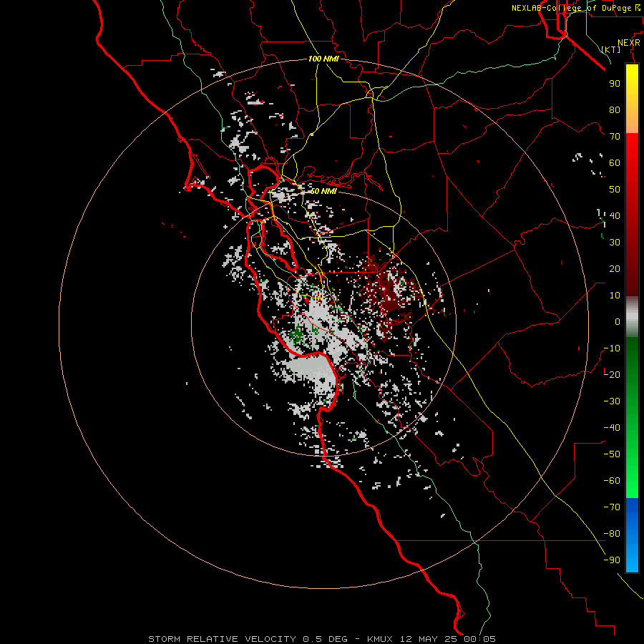This screenshot has height=644, width=644.
Task: Click the 90 value on the velocity scale
Action: coord(615,84)
